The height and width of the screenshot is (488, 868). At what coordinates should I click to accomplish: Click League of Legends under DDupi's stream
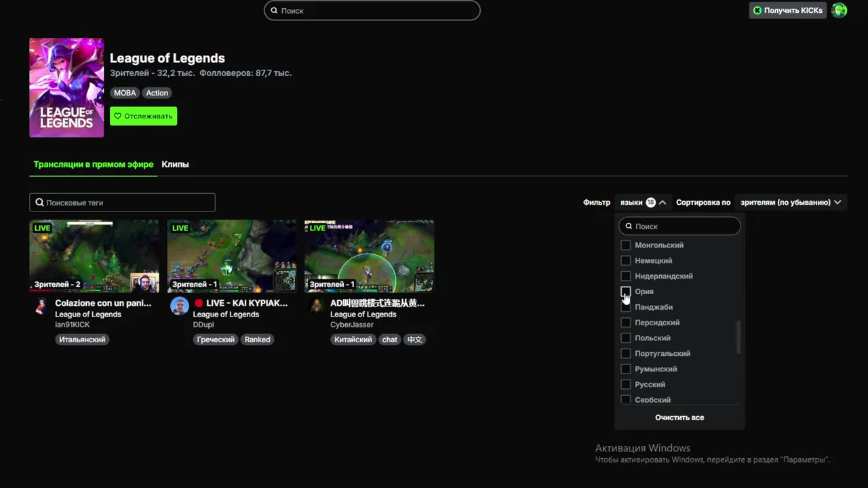click(x=226, y=314)
